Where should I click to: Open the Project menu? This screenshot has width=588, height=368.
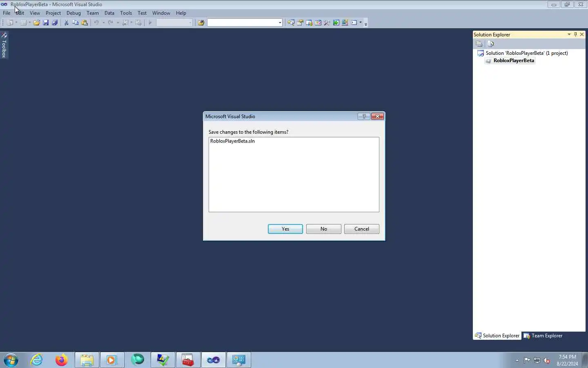pos(53,13)
